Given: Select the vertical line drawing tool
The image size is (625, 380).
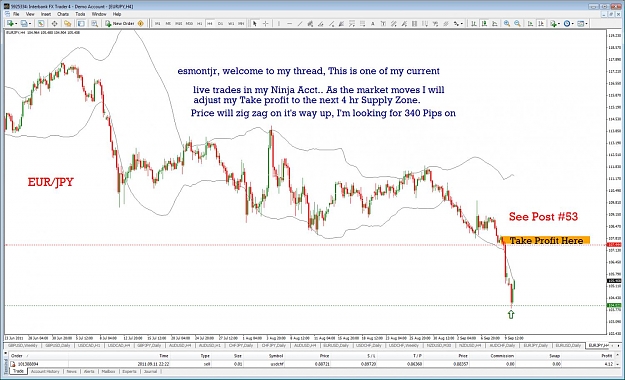Looking at the screenshot, I should (279, 24).
